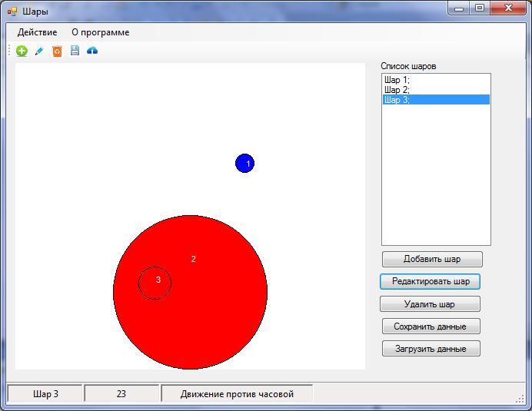This screenshot has width=532, height=411.
Task: Click the status bar value 23
Action: tap(121, 393)
